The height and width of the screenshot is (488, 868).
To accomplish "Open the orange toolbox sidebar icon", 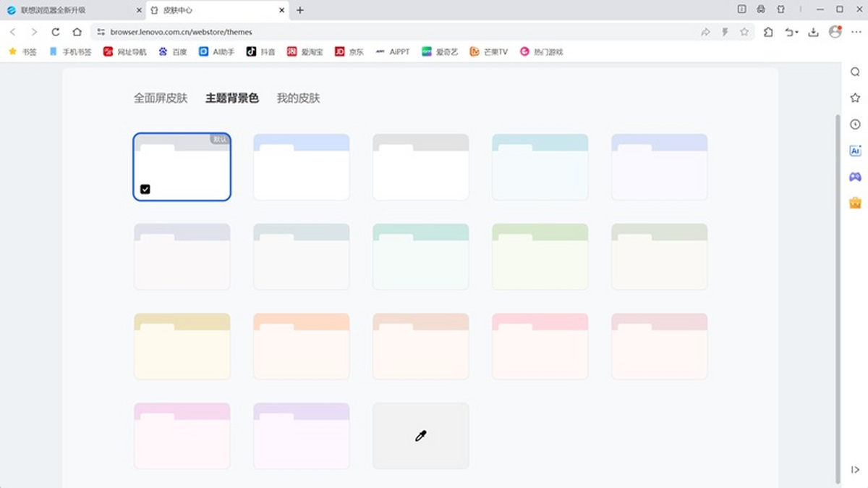I will point(855,203).
